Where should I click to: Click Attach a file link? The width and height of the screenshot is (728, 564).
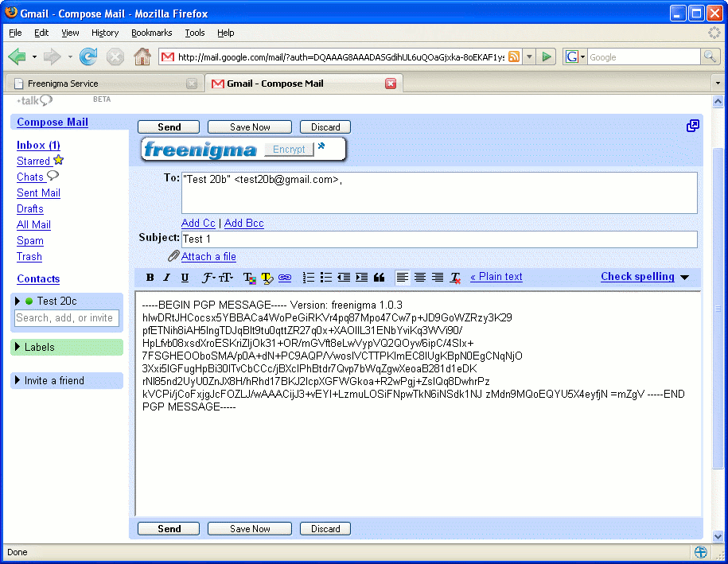click(208, 257)
